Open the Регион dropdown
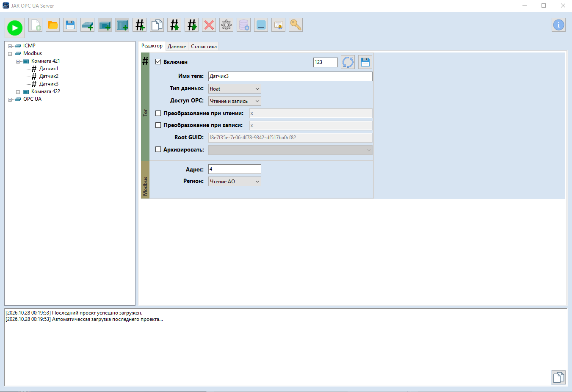 235,182
